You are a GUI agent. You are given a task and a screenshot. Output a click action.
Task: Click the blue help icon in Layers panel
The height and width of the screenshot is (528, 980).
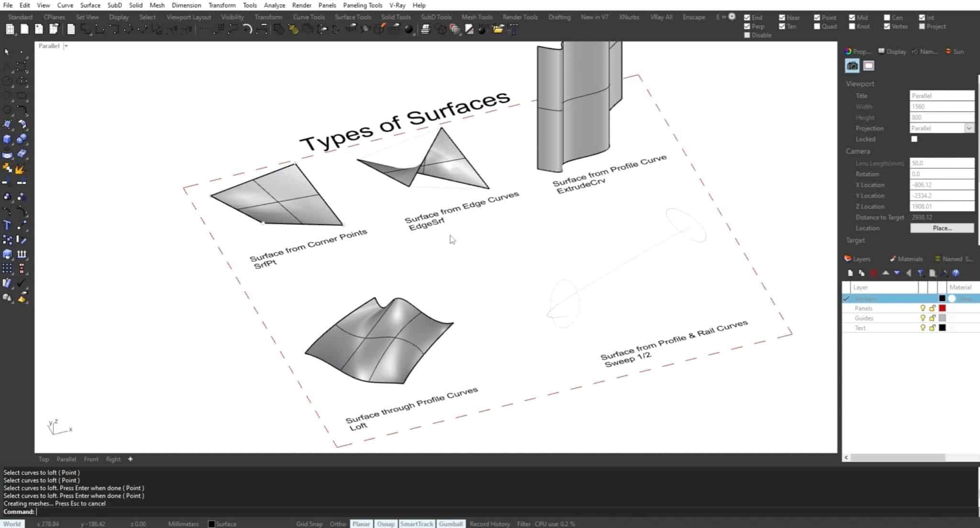[956, 273]
